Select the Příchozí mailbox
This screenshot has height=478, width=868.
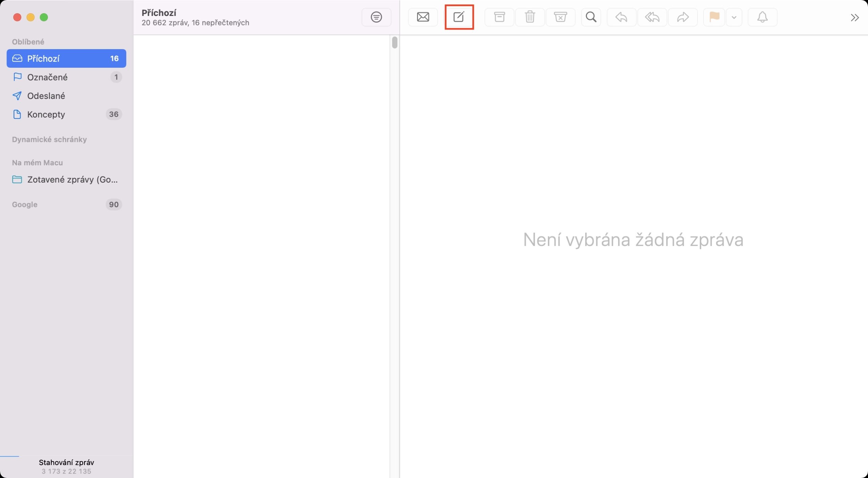66,58
